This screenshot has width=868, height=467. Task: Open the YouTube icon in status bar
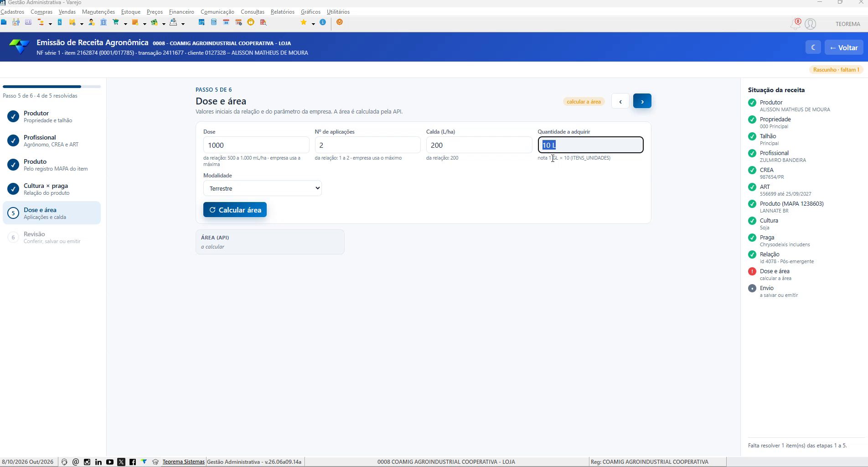(x=110, y=462)
